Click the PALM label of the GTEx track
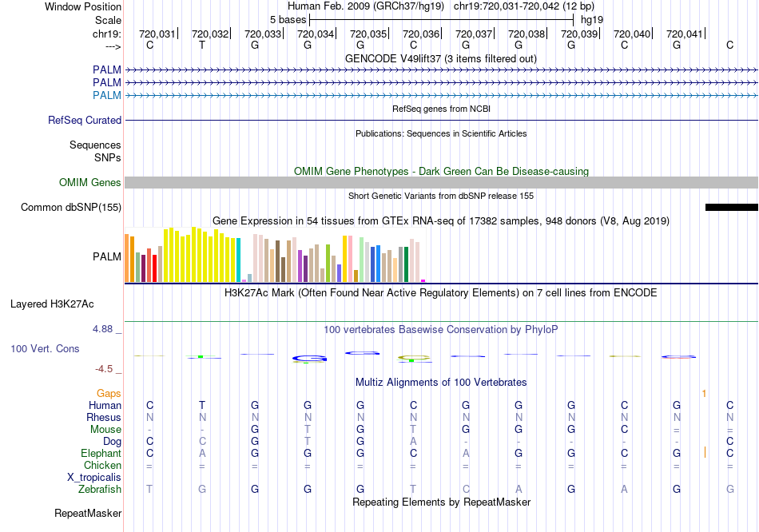759x532 pixels. point(107,256)
